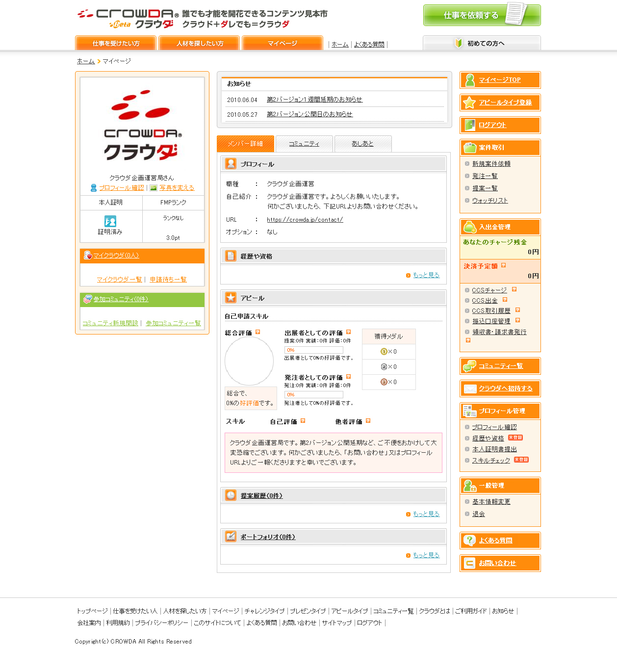Click the chart icon beside ポートフォリオ(0件)
Viewport: 617px width, 672px height.
coord(231,537)
